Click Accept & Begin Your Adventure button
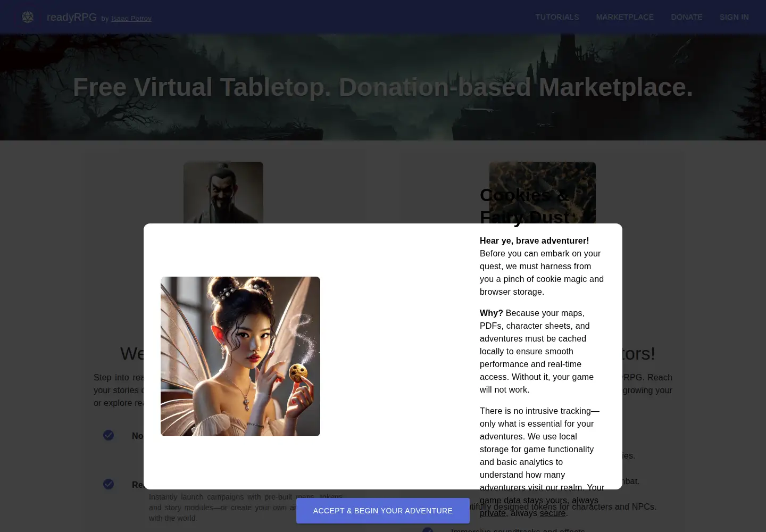The width and height of the screenshot is (766, 532). click(x=383, y=511)
